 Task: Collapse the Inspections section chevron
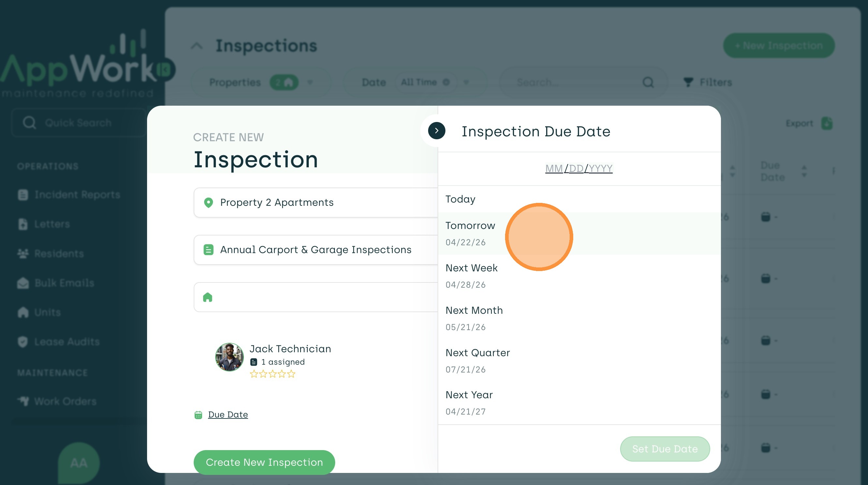[x=197, y=46]
